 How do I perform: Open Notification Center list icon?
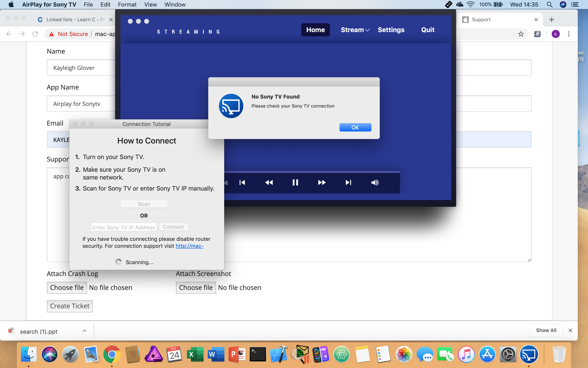click(575, 4)
